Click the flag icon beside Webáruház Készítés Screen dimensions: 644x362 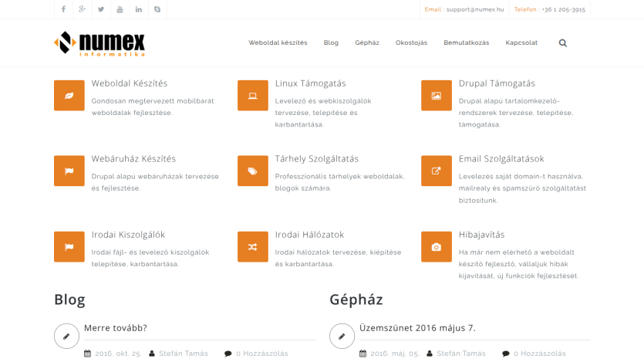click(x=69, y=171)
